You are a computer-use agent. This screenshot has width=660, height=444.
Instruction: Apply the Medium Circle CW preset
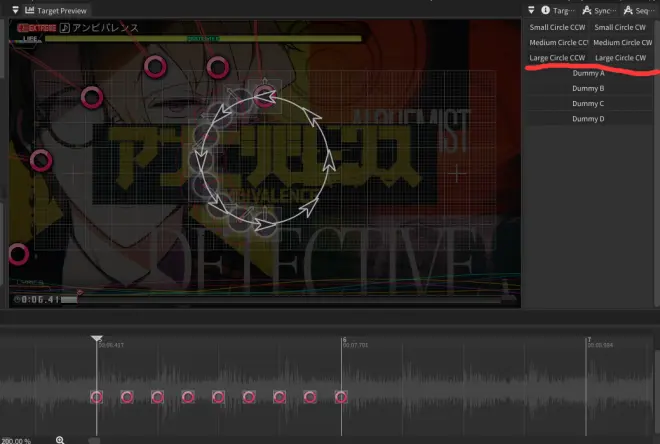(x=622, y=43)
